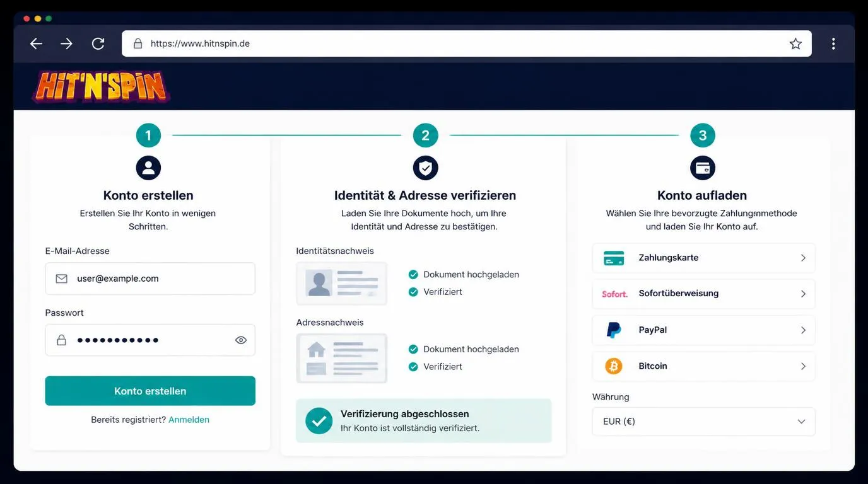Click the shield icon above Identität & Adresse verifizieren
The height and width of the screenshot is (484, 868).
pyautogui.click(x=425, y=168)
